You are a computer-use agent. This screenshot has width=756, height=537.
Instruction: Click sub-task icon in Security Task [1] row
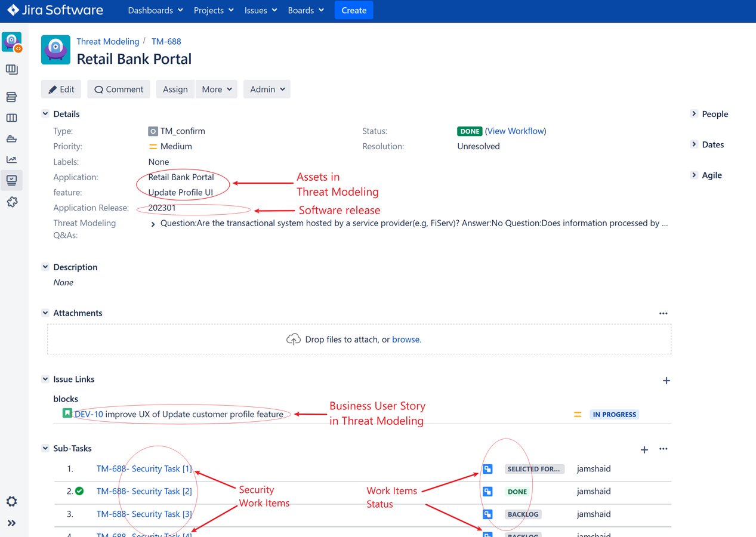click(x=487, y=469)
